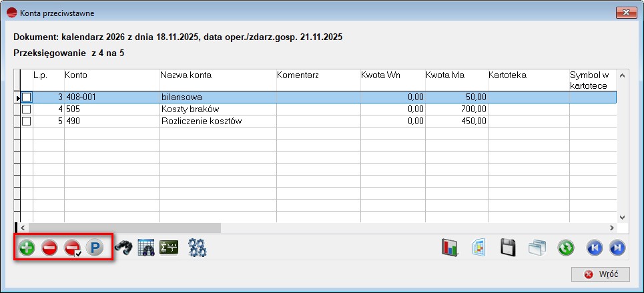Screen dimensions: 644x293
Task: Open search with the binoculars icon
Action: (x=123, y=248)
